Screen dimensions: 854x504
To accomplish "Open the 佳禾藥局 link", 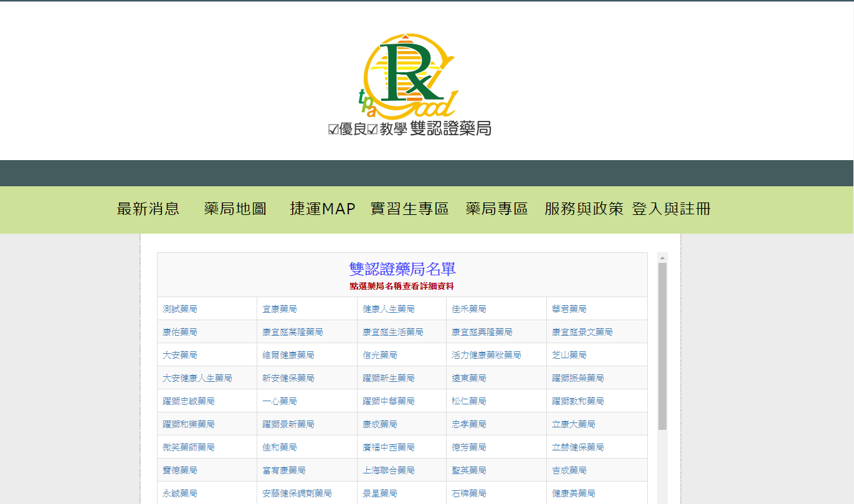I will (x=469, y=309).
